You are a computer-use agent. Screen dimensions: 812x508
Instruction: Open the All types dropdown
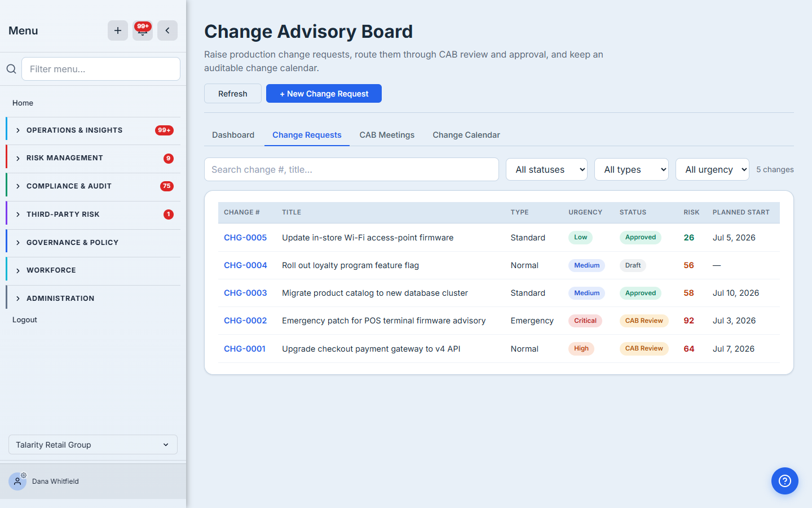[x=631, y=169]
